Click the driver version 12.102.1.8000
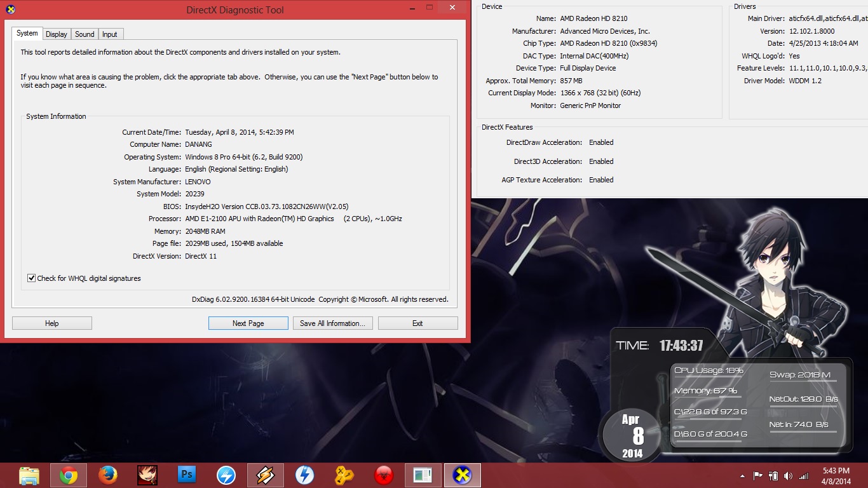868x488 pixels. 812,31
